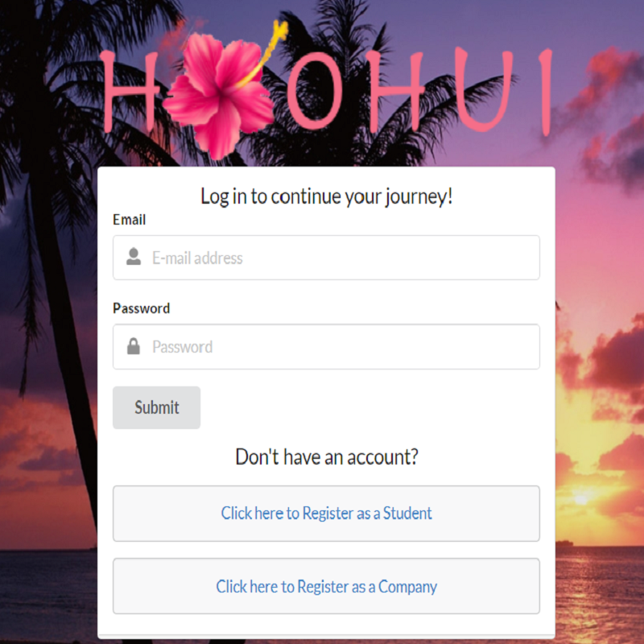
Task: Click the user silhouette icon in email field
Action: (134, 257)
